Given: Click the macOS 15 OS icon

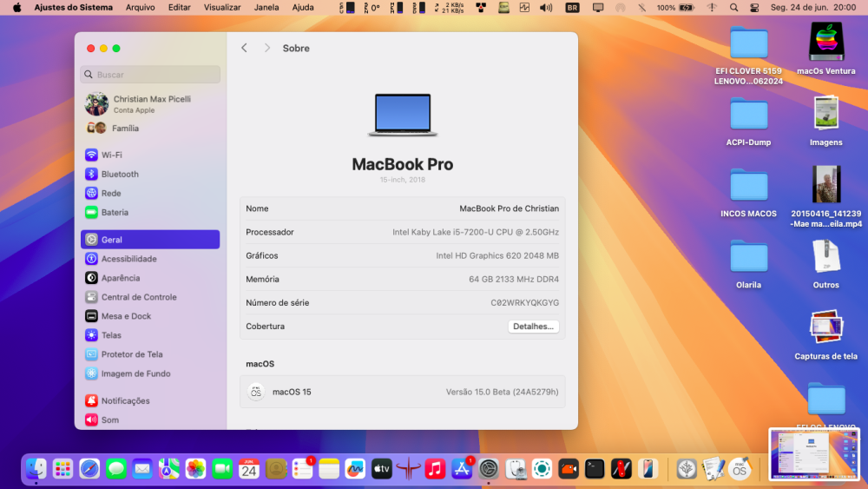Looking at the screenshot, I should [256, 392].
